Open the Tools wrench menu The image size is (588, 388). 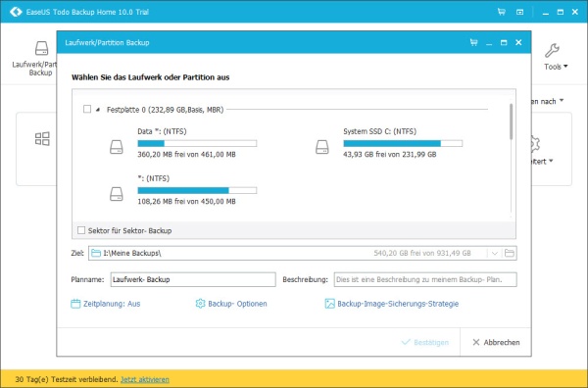point(556,57)
